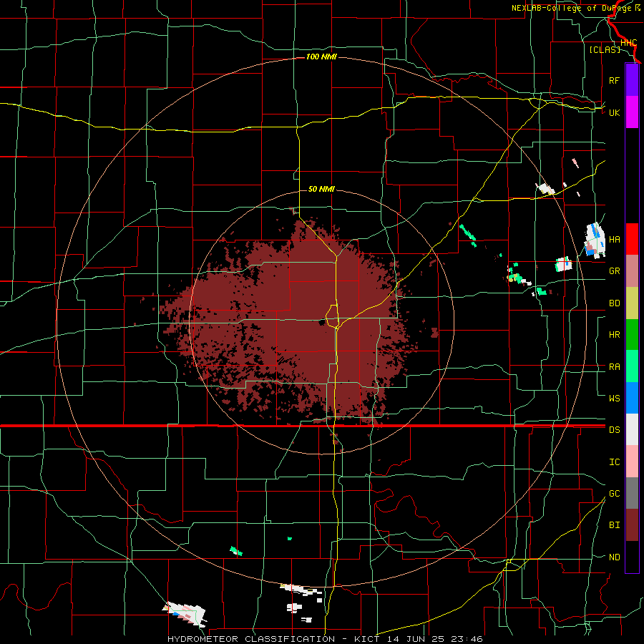Select the olive-yellow BD legend swatch
This screenshot has height=644, width=644.
[x=632, y=303]
